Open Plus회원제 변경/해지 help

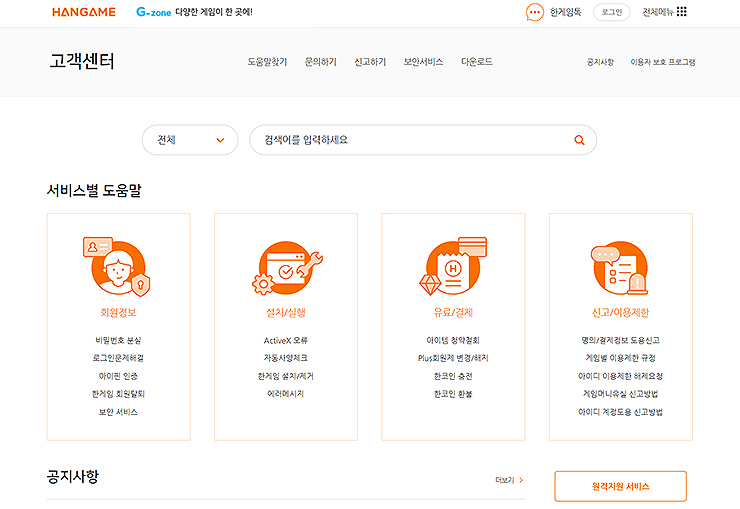click(x=453, y=358)
